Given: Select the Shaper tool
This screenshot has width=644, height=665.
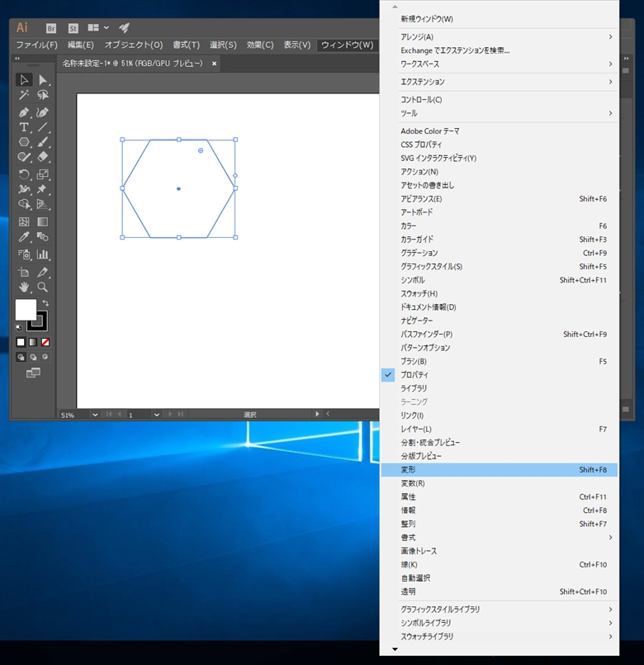Looking at the screenshot, I should (x=24, y=157).
